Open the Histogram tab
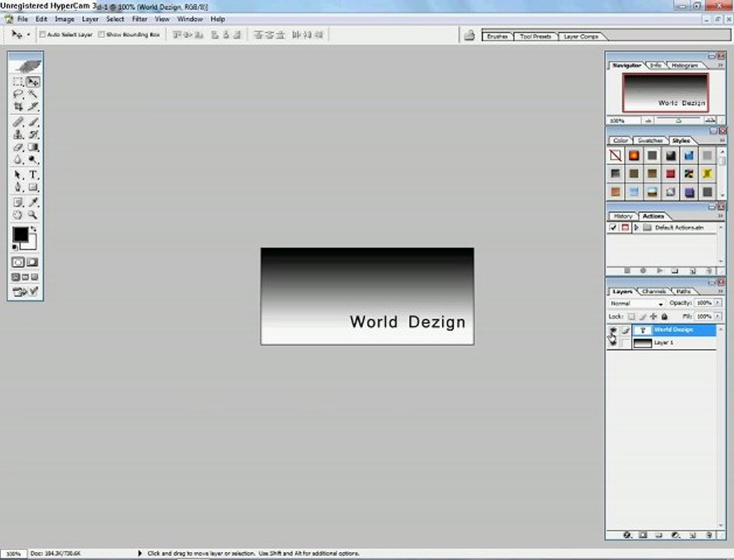 685,65
